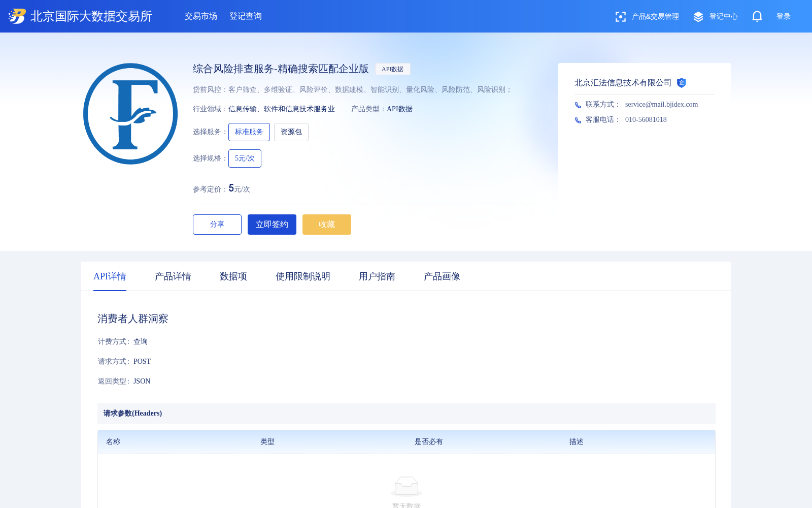Click the 计费方式 查询 value

(x=141, y=342)
